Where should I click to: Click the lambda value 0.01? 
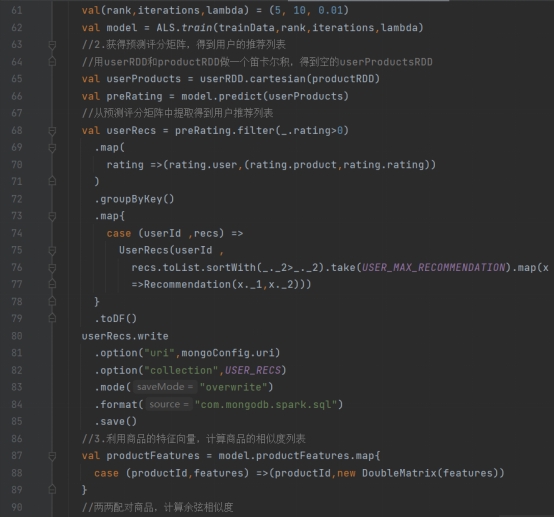tap(330, 10)
